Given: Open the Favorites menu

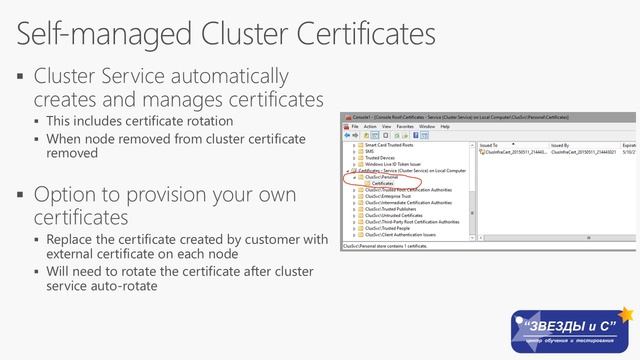Looking at the screenshot, I should click(405, 127).
